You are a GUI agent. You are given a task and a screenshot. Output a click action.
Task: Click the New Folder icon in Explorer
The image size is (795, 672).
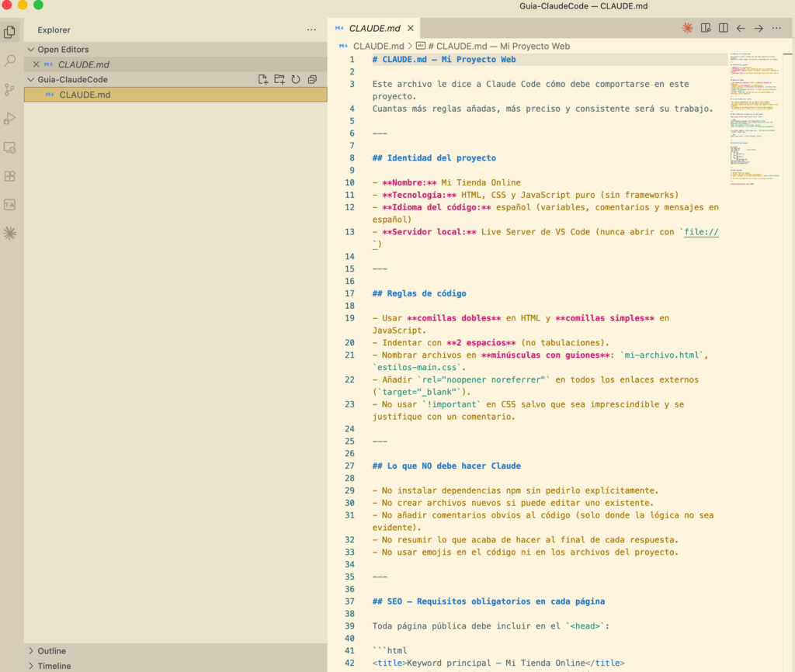[279, 79]
